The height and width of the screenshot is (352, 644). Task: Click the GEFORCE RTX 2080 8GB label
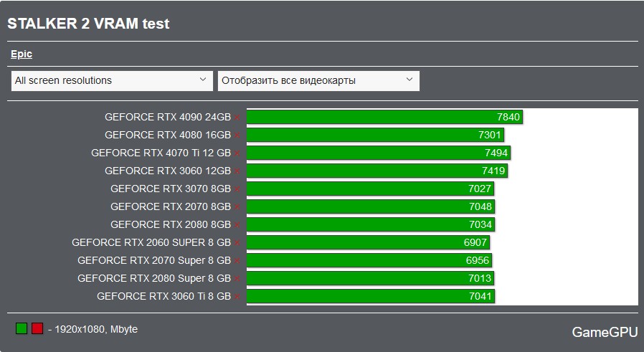click(x=171, y=224)
